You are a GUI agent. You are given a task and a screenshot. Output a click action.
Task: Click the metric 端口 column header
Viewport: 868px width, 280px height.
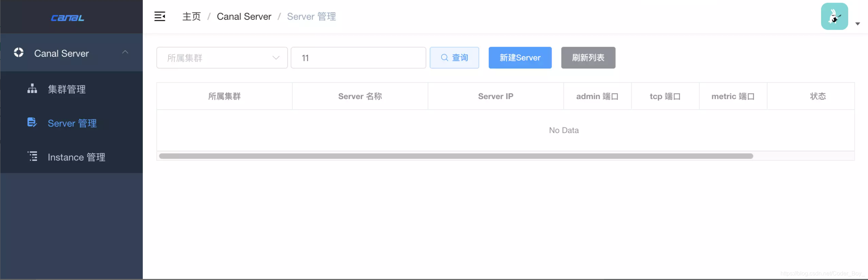pos(733,96)
